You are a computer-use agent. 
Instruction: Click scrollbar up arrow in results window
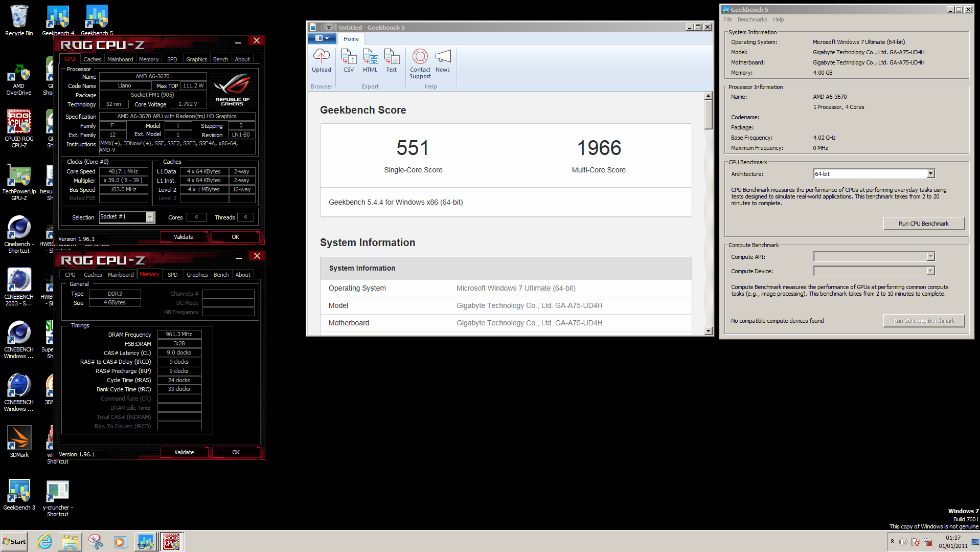708,96
